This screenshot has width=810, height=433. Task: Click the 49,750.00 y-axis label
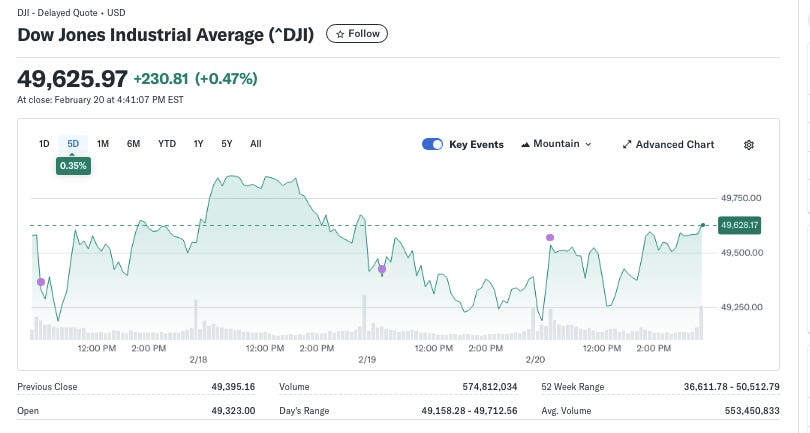(741, 198)
